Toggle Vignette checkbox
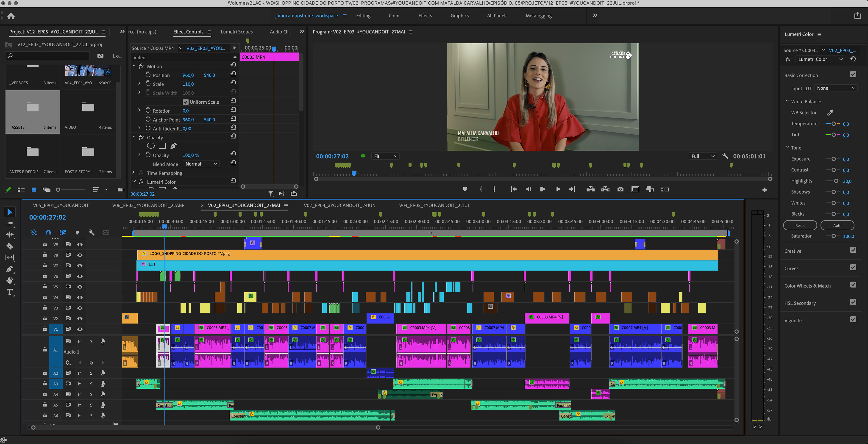Screen dimensions: 868x444 (853, 319)
